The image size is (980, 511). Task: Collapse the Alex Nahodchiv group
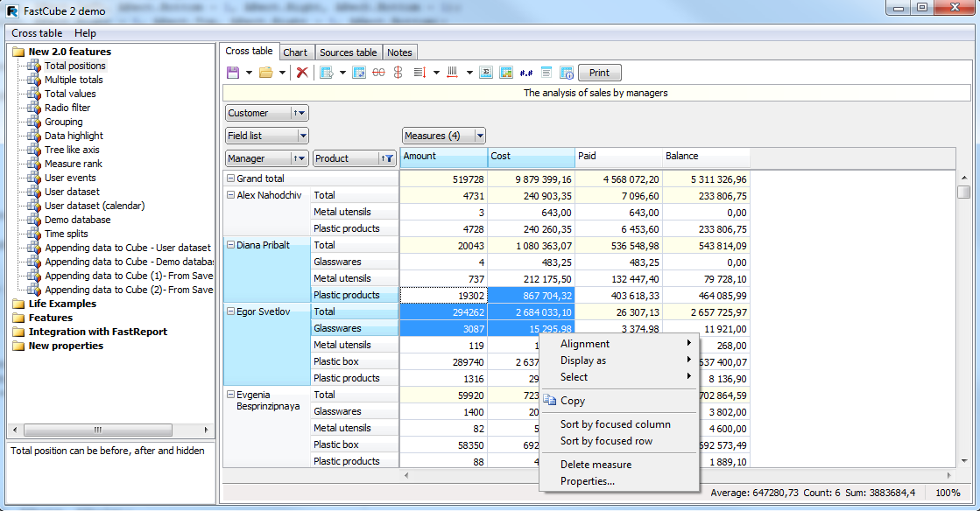230,195
